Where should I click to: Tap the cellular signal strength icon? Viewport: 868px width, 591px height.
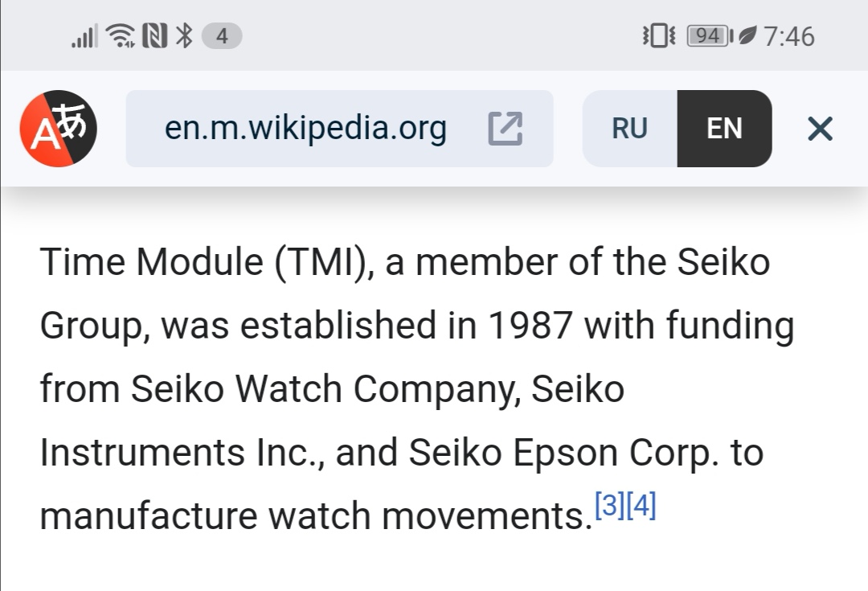click(84, 36)
